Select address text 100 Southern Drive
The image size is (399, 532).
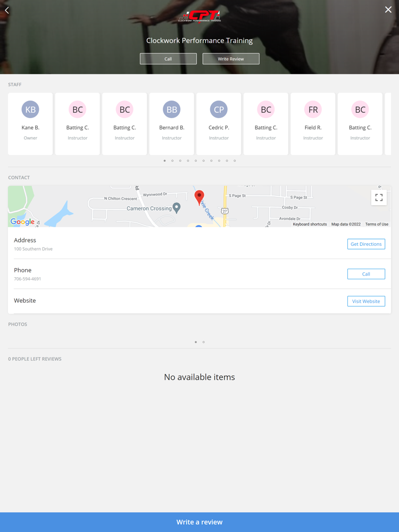(x=33, y=249)
